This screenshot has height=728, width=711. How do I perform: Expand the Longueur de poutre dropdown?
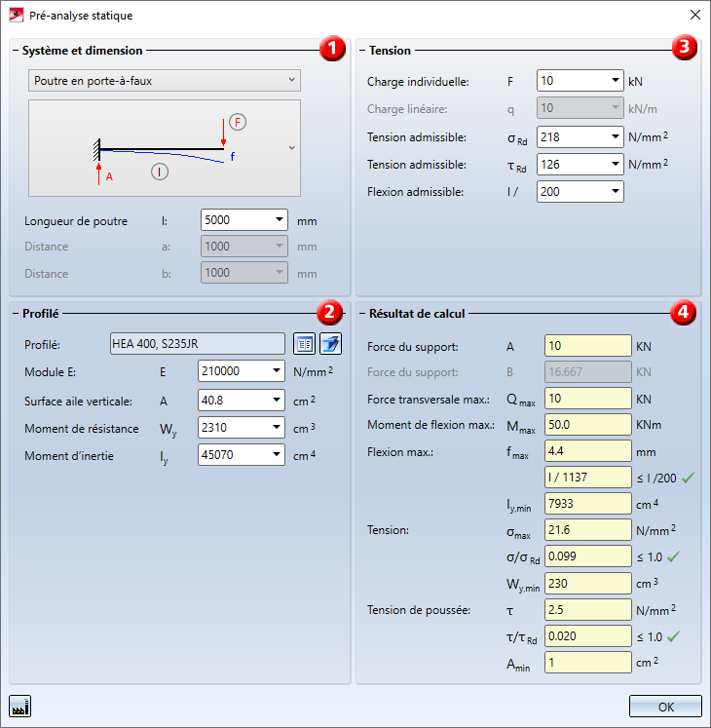point(280,221)
